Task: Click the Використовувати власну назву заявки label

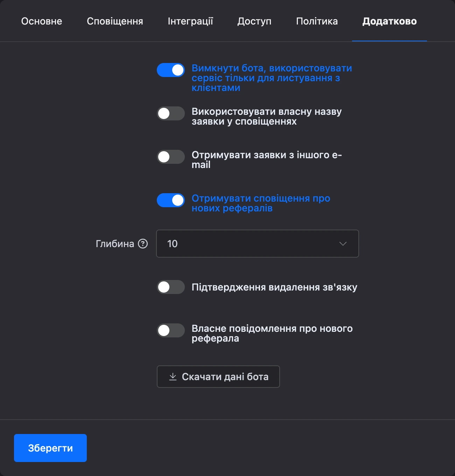Action: pos(267,116)
